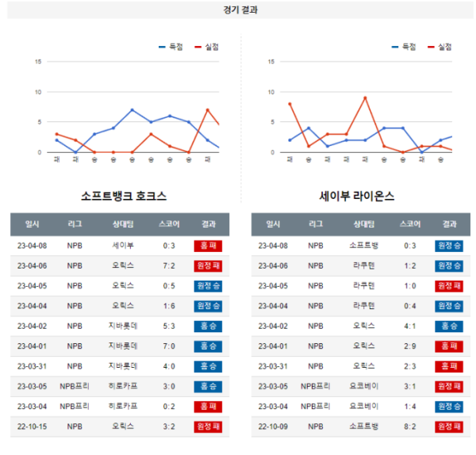Image resolution: width=476 pixels, height=455 pixels.
Task: Click 결과 column header in SoftBank table
Action: tap(209, 224)
